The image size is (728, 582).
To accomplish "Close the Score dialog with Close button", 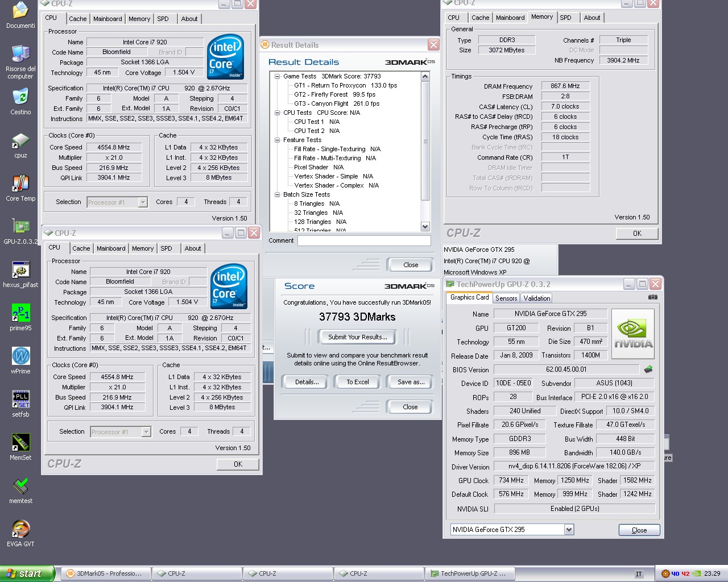I will (x=410, y=407).
